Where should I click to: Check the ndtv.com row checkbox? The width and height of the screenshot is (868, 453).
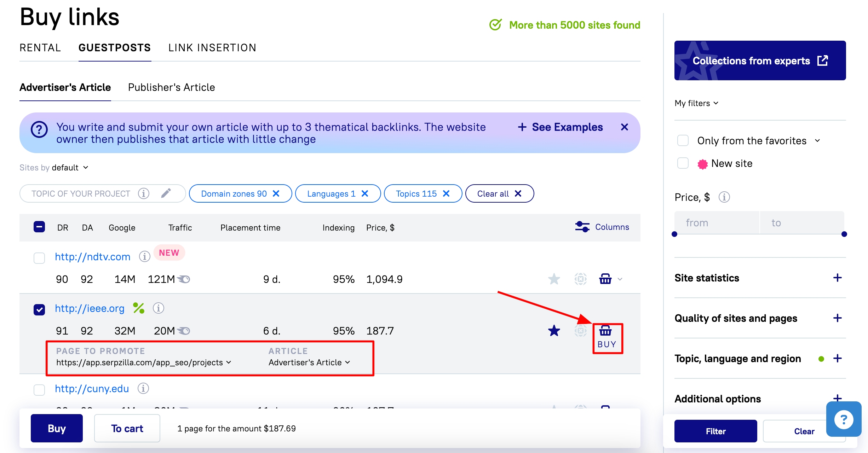39,258
